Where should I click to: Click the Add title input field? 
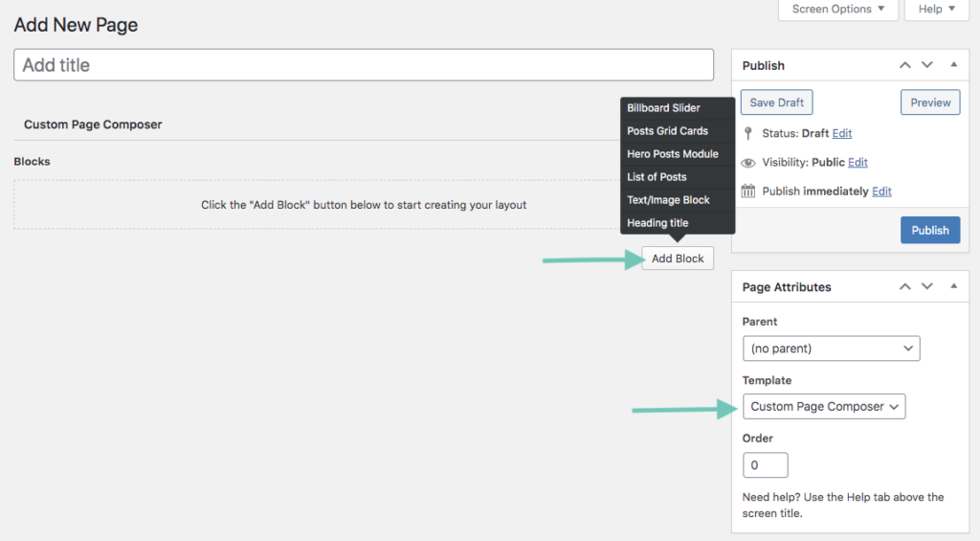[363, 65]
